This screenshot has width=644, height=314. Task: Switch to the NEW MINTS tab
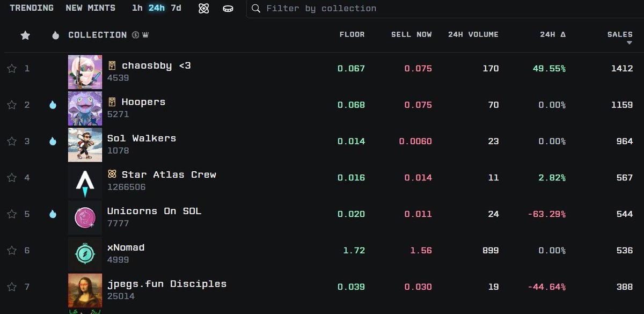click(90, 8)
